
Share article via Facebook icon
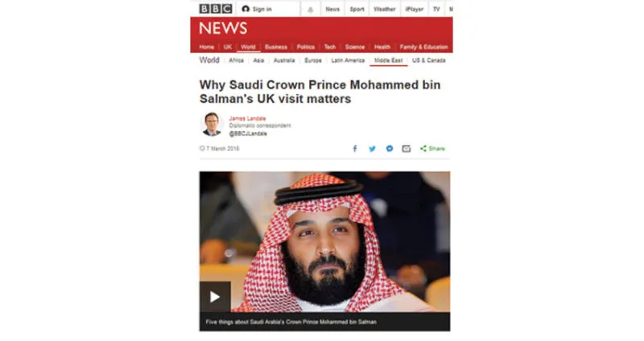point(355,149)
